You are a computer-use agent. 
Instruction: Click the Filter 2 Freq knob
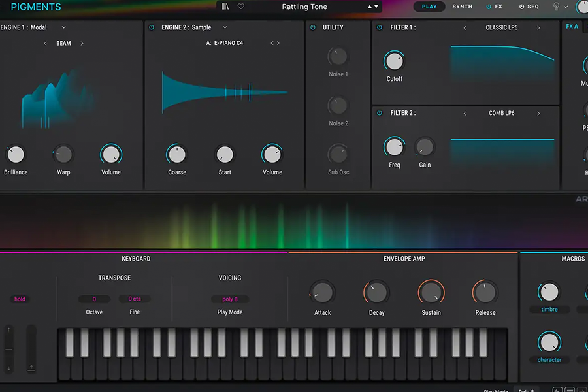(395, 147)
